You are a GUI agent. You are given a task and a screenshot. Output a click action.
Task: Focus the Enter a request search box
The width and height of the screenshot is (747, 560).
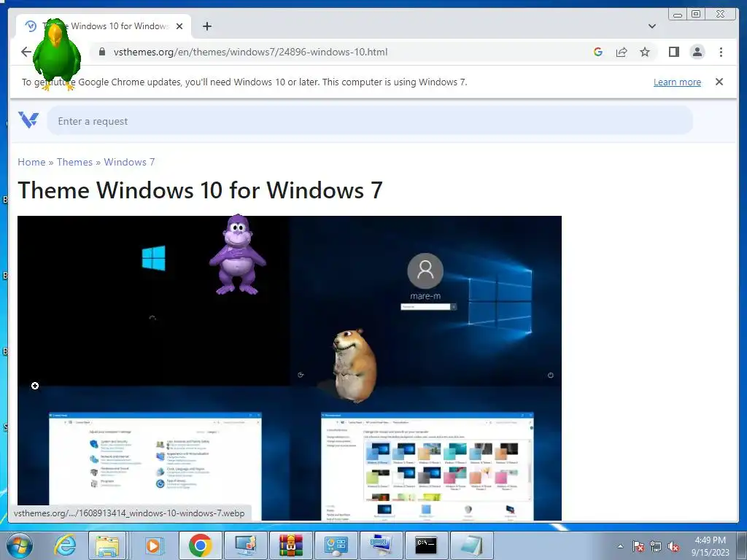[x=370, y=121]
